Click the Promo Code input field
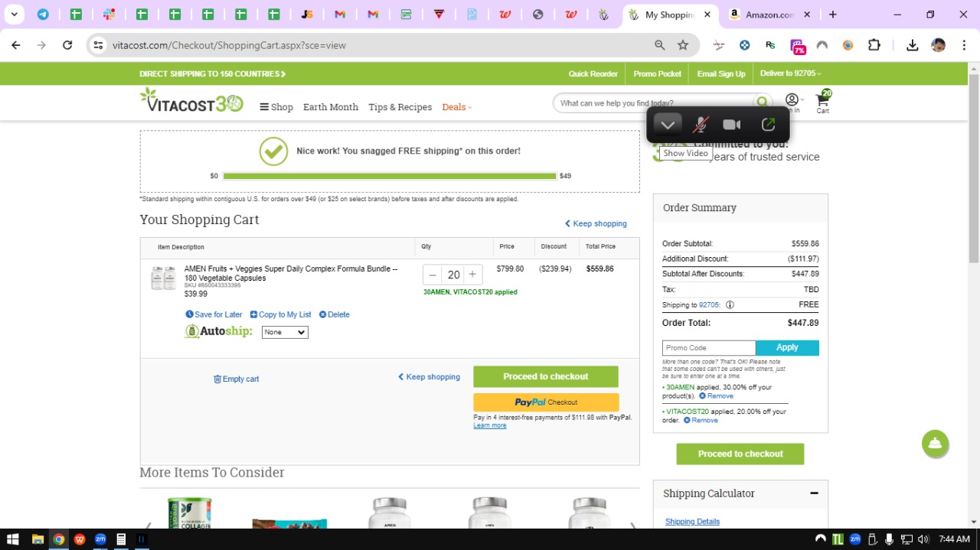Image resolution: width=980 pixels, height=550 pixels. (x=709, y=348)
